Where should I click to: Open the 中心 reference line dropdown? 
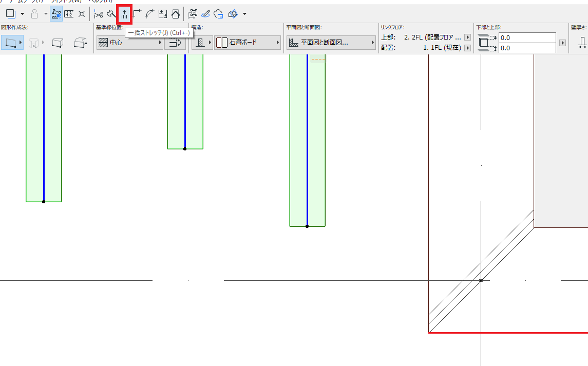coord(130,43)
